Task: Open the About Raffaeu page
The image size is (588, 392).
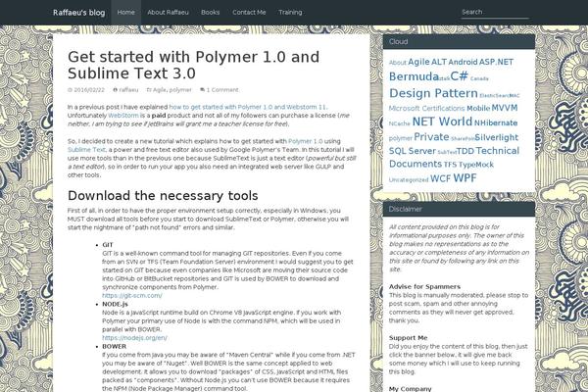Action: coord(168,13)
